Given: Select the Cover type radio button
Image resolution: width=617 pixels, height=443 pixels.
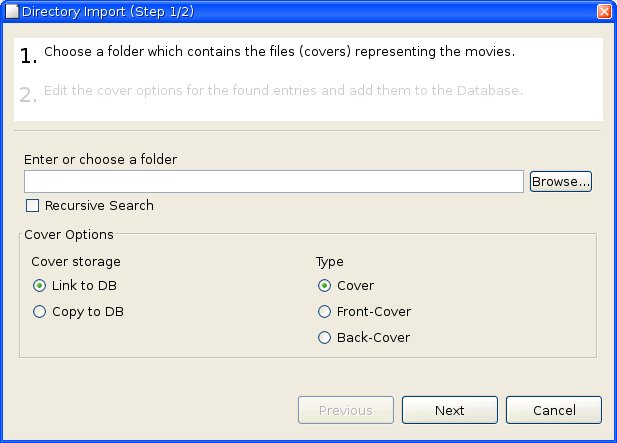Looking at the screenshot, I should 324,286.
